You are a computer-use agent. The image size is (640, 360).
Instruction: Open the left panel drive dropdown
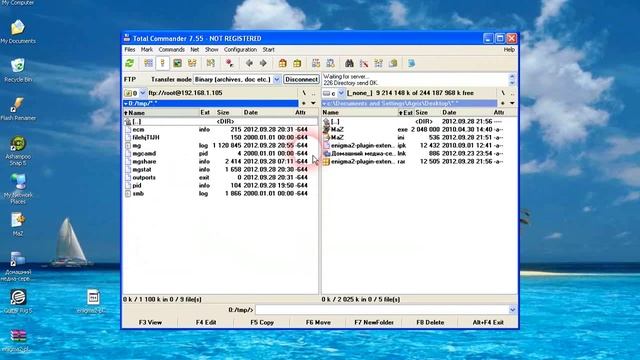pyautogui.click(x=142, y=93)
